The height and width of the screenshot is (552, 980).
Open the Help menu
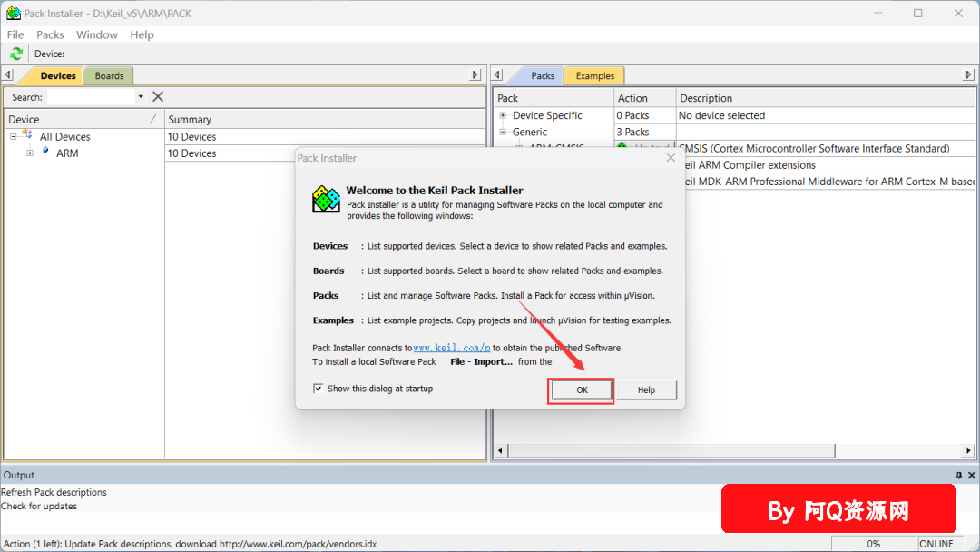pyautogui.click(x=142, y=35)
